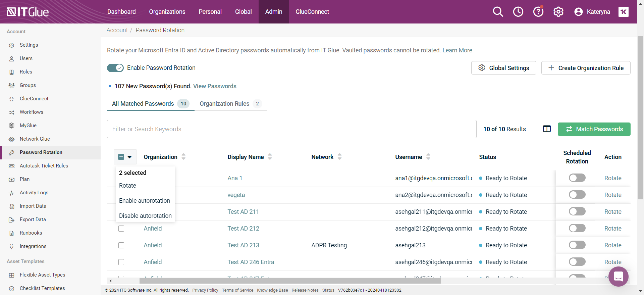Open Flexible Asset Types in sidebar
The height and width of the screenshot is (295, 644).
(42, 275)
